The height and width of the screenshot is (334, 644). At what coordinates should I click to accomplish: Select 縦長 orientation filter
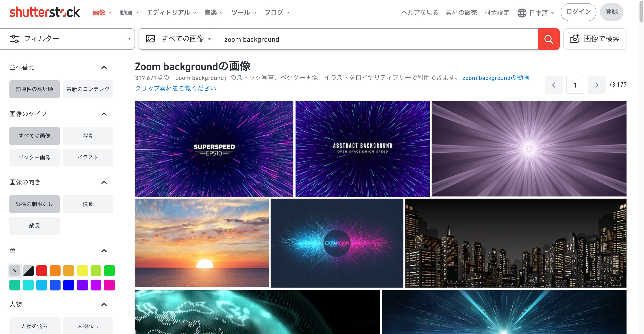[x=35, y=226]
